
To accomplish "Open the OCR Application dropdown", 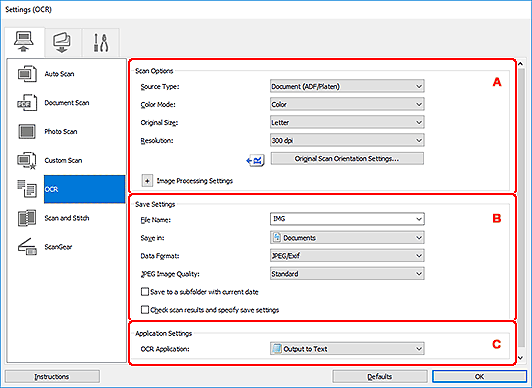I will point(347,349).
